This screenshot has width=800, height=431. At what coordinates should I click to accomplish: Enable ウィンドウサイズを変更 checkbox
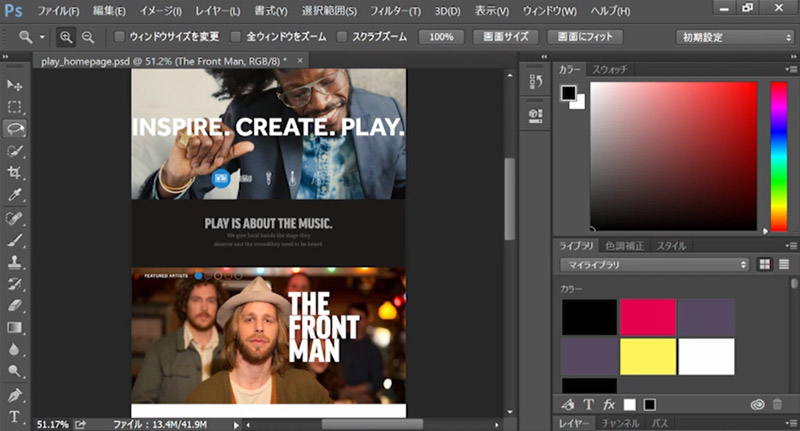(x=119, y=37)
